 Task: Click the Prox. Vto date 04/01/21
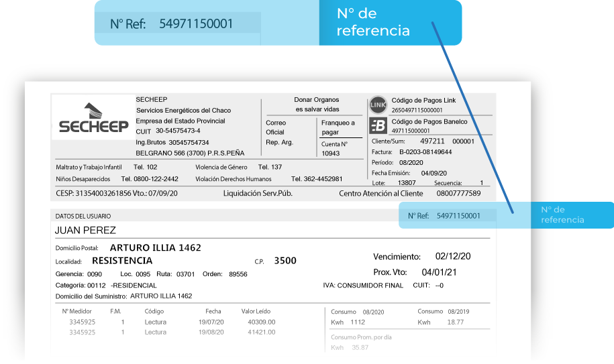click(x=439, y=272)
